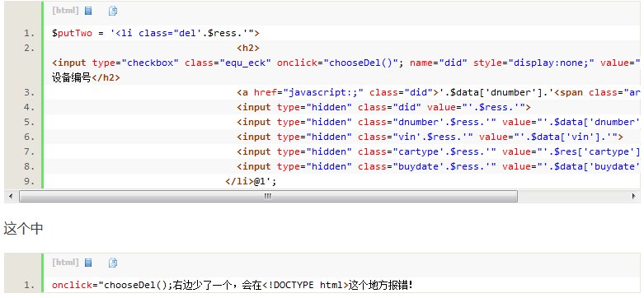Click class="did" on line 4
Viewport: 644px width, 298px height.
(390, 107)
